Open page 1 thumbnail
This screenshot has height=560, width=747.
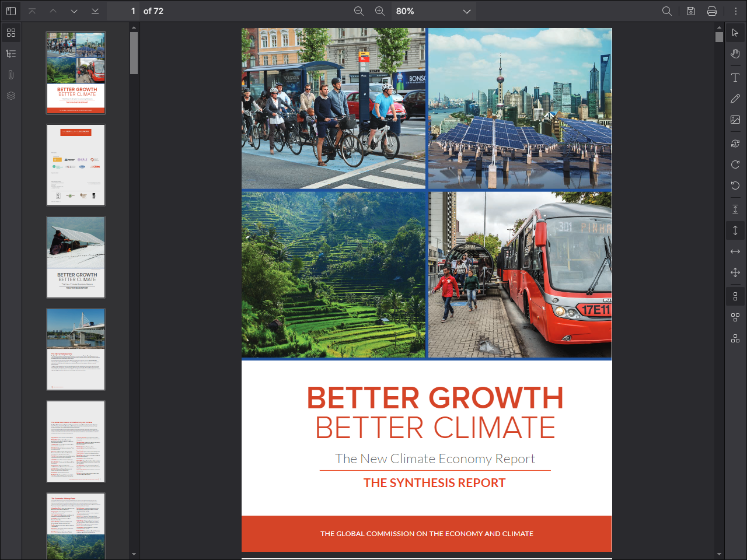76,73
